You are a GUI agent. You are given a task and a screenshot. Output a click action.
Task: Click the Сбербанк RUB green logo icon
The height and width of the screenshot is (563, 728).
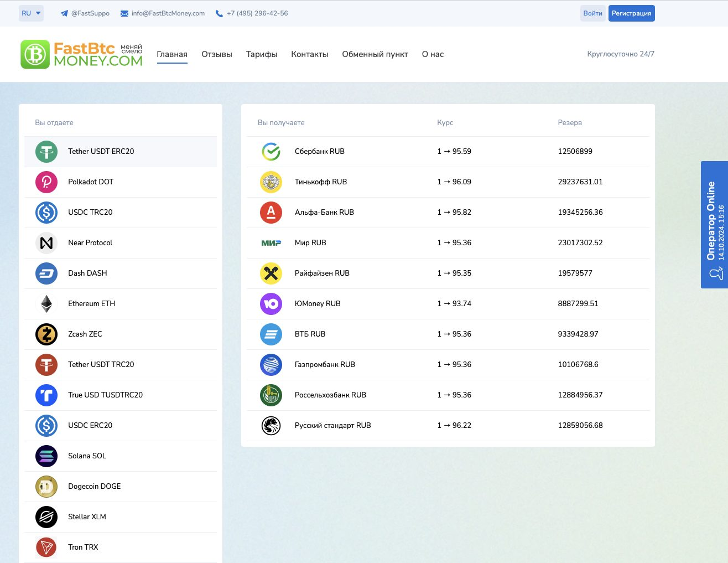coord(271,152)
